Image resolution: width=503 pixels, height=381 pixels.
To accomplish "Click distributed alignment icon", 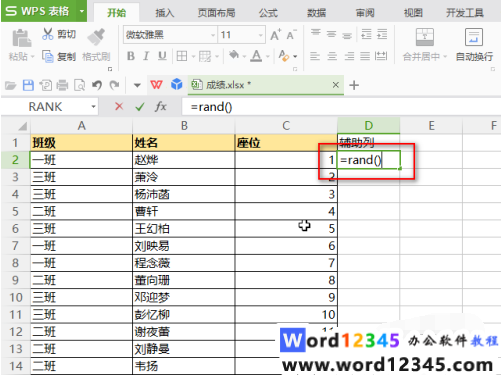I will point(381,56).
